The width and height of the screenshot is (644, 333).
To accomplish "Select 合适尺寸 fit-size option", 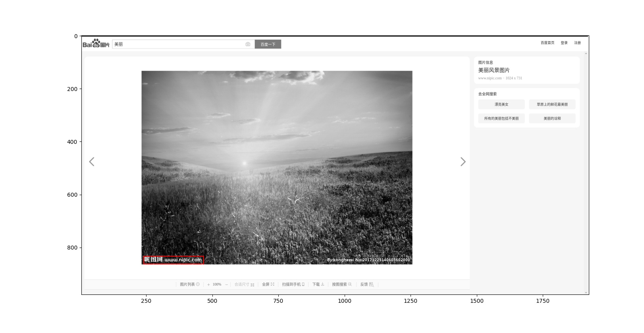I will tap(244, 285).
